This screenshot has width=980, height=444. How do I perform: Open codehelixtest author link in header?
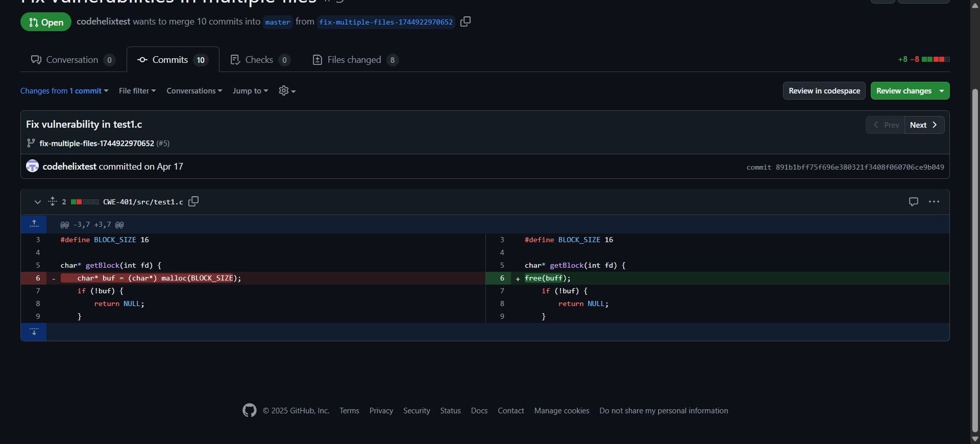click(103, 21)
